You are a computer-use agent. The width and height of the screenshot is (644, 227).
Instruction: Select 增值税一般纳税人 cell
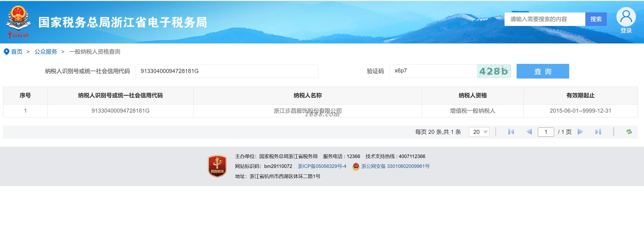click(473, 111)
